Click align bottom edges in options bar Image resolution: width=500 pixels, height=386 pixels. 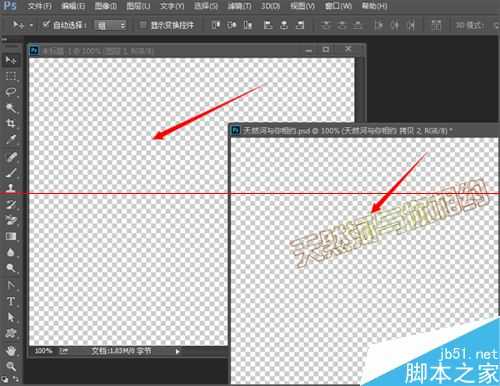(x=248, y=25)
